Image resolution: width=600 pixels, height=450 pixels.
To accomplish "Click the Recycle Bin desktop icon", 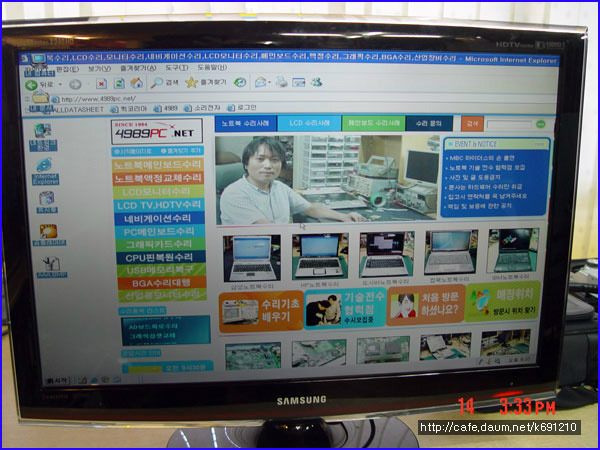I will pyautogui.click(x=47, y=202).
